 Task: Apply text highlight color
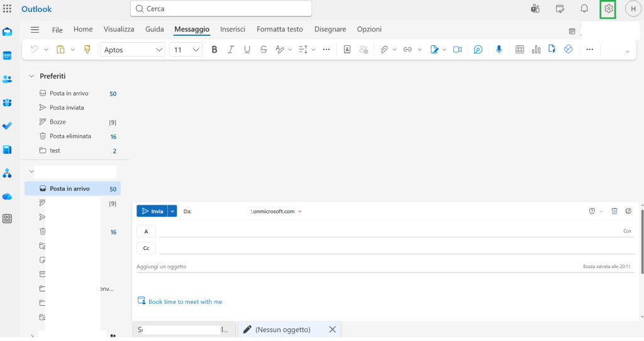(x=280, y=50)
